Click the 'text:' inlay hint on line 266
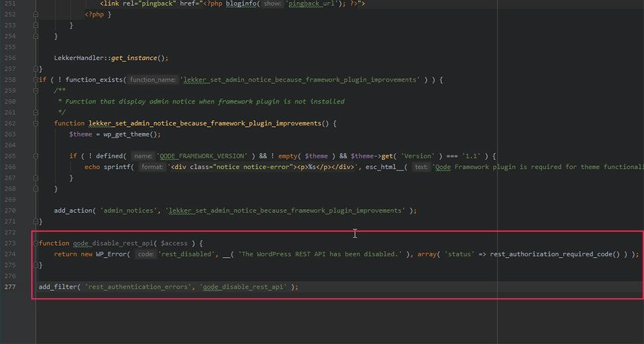 click(421, 167)
